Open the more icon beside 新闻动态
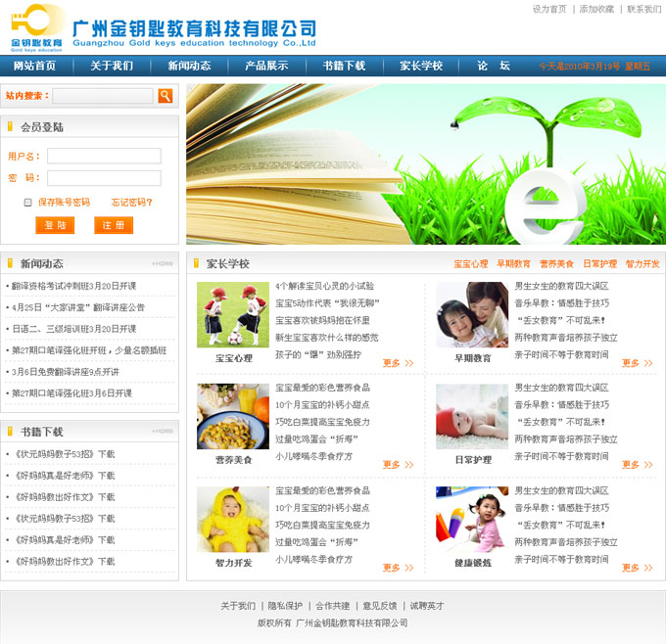The height and width of the screenshot is (644, 666). point(162,264)
